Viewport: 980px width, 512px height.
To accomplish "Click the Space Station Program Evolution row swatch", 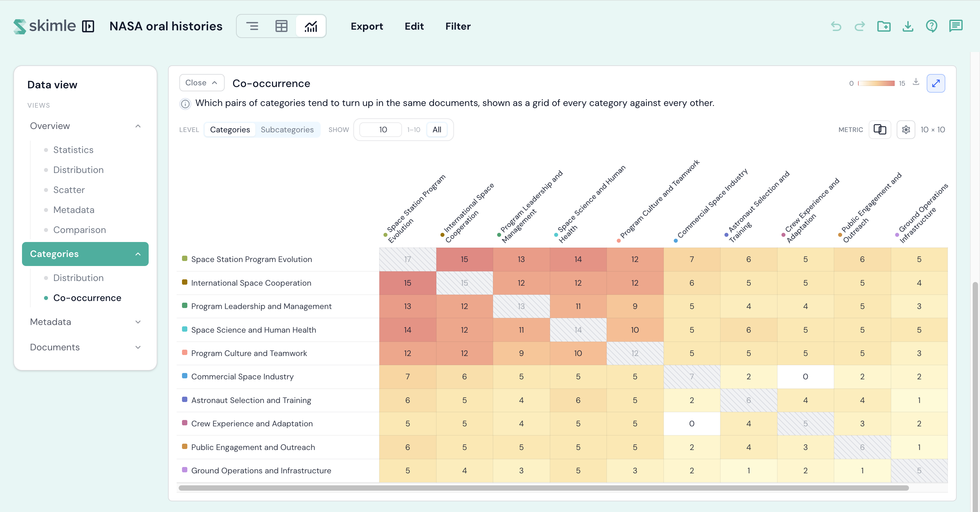I will 185,259.
